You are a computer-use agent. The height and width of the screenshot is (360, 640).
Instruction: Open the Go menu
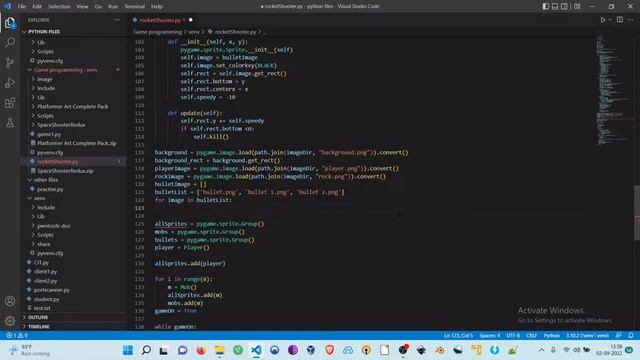click(x=98, y=7)
